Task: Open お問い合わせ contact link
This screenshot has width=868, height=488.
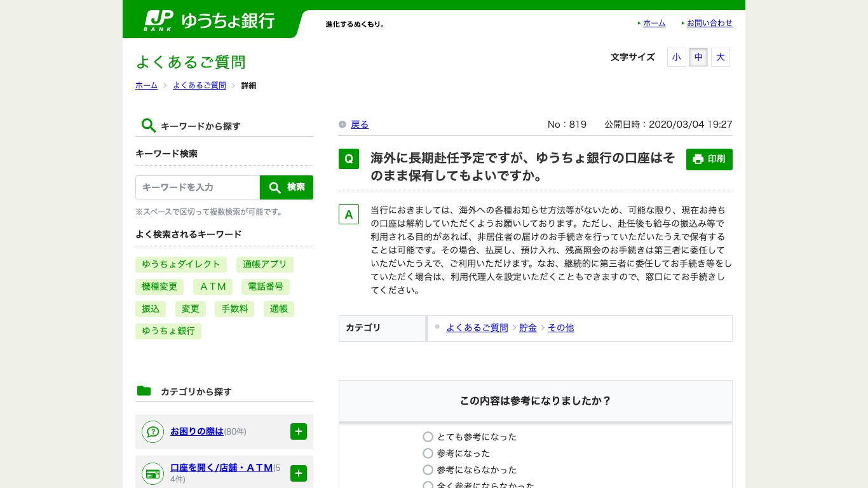Action: pos(710,24)
